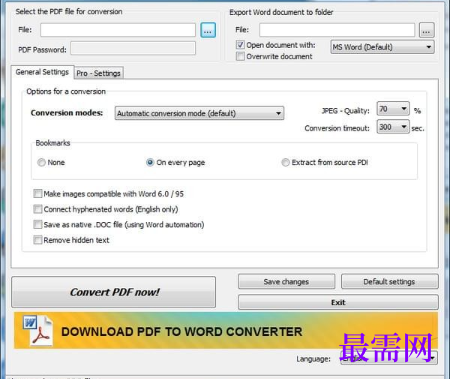The width and height of the screenshot is (451, 379).
Task: Toggle the Open document with checkbox
Action: (x=240, y=45)
